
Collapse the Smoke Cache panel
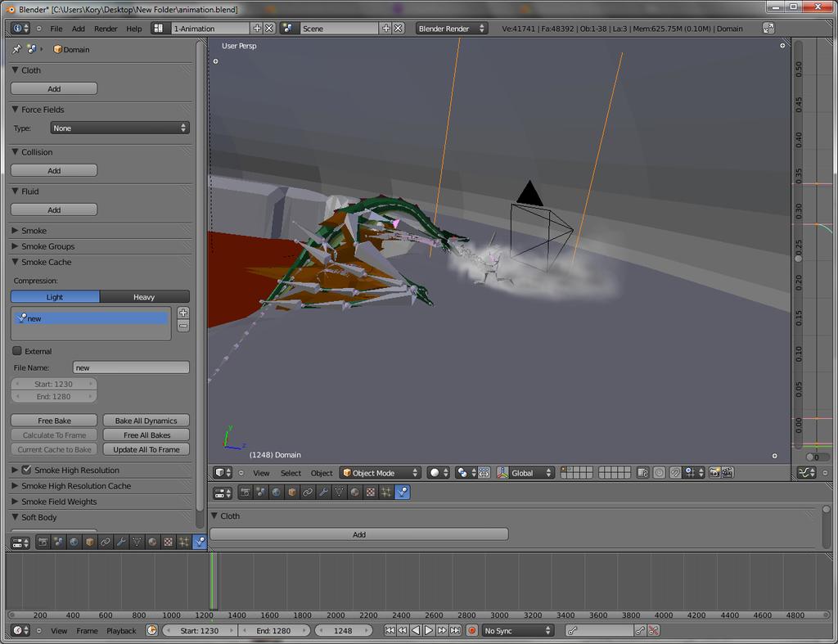(x=15, y=262)
